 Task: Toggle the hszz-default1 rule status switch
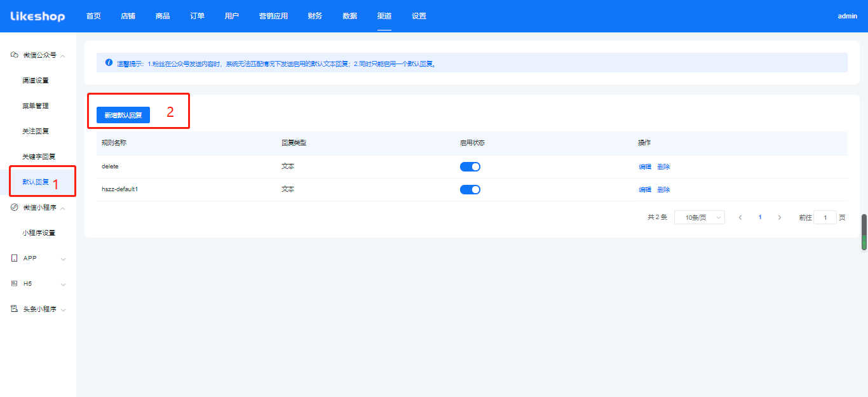[470, 189]
